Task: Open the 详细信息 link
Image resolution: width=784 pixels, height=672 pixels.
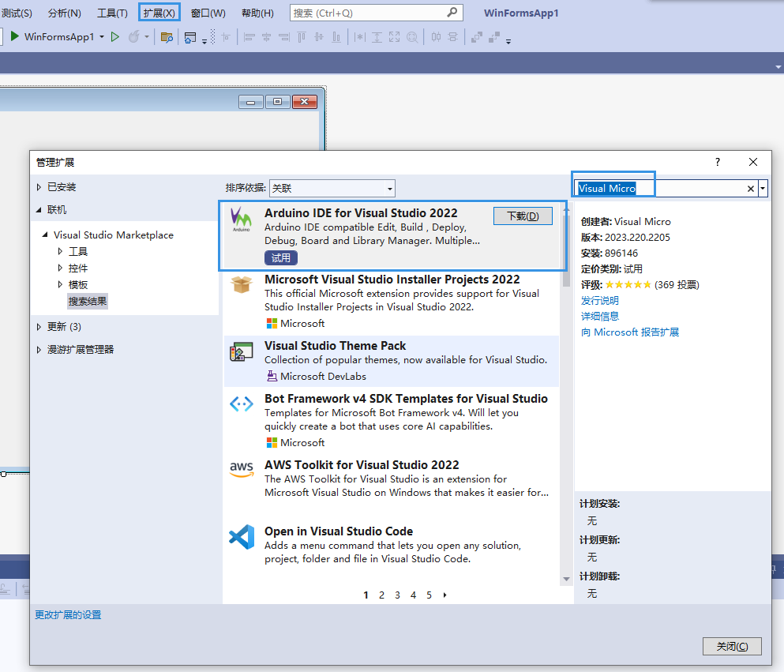Action: coord(599,316)
